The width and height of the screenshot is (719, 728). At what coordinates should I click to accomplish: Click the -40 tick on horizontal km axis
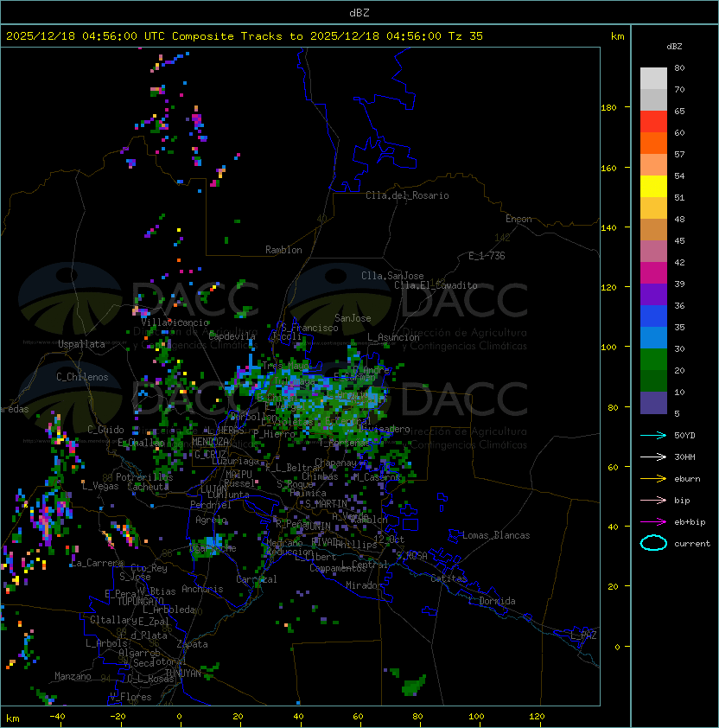[57, 717]
